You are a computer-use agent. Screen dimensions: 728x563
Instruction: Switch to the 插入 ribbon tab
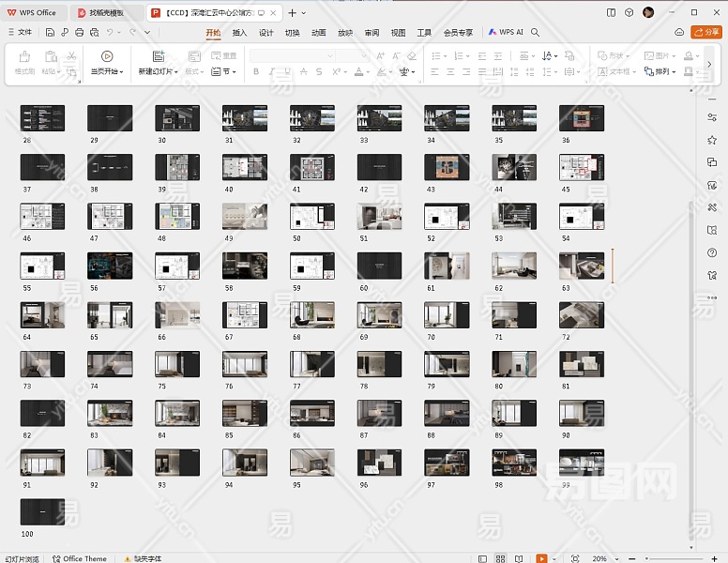point(239,32)
